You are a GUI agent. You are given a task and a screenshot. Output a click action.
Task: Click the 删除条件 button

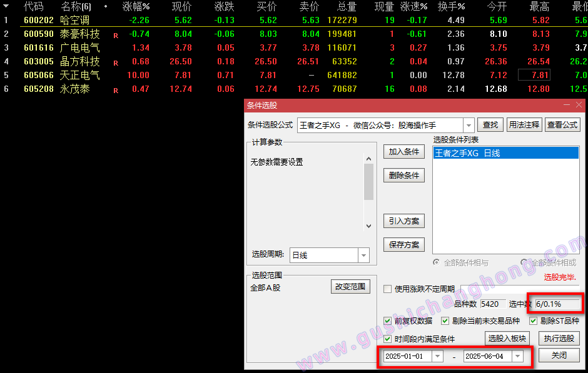point(404,176)
